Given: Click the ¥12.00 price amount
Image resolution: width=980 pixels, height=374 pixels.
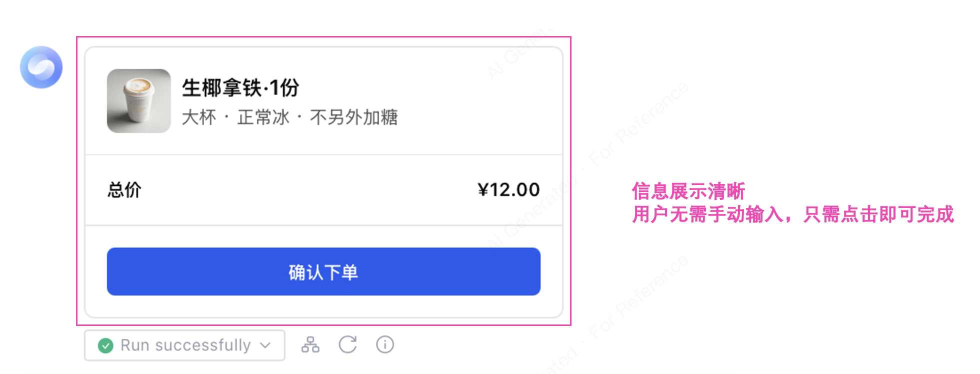Looking at the screenshot, I should [508, 190].
